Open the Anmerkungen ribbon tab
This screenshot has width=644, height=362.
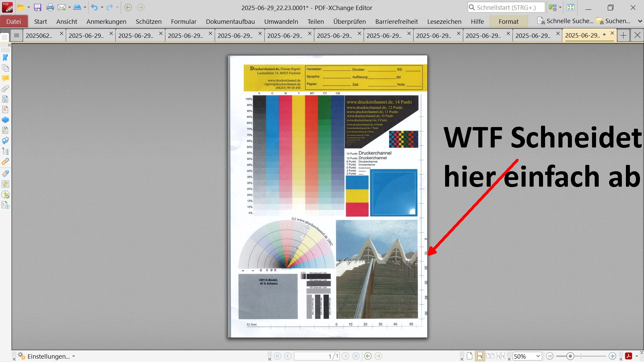click(106, 21)
